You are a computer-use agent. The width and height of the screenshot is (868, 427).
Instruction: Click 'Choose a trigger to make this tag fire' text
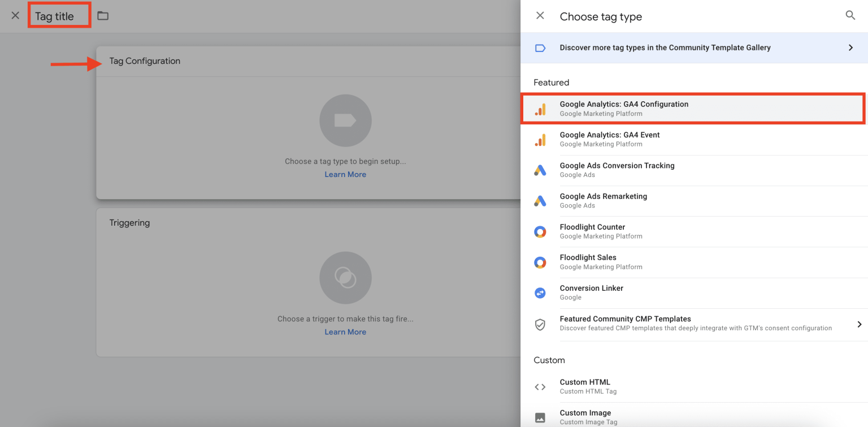pyautogui.click(x=345, y=319)
